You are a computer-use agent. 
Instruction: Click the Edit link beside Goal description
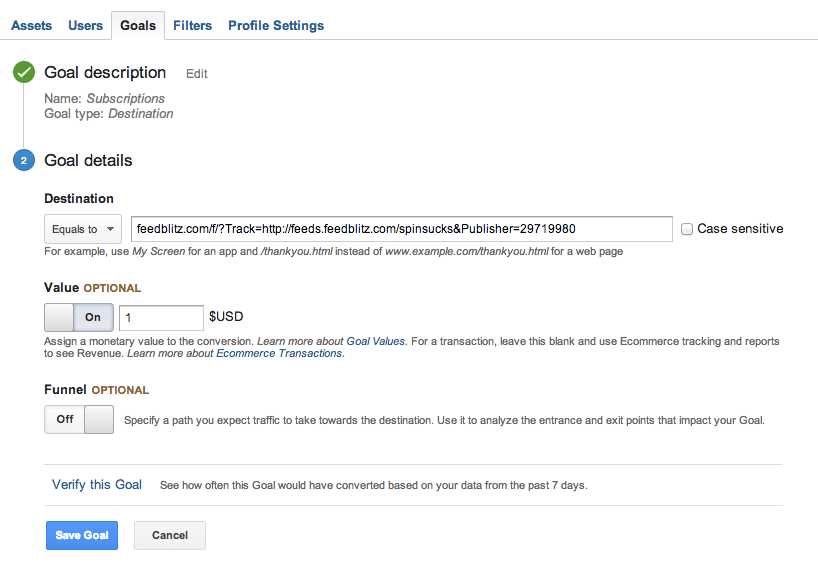point(197,74)
